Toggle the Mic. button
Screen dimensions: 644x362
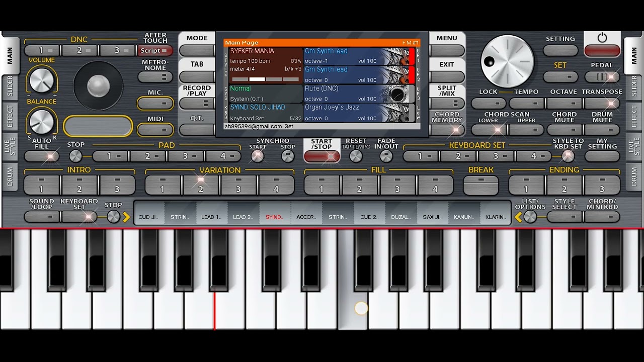[x=155, y=103]
